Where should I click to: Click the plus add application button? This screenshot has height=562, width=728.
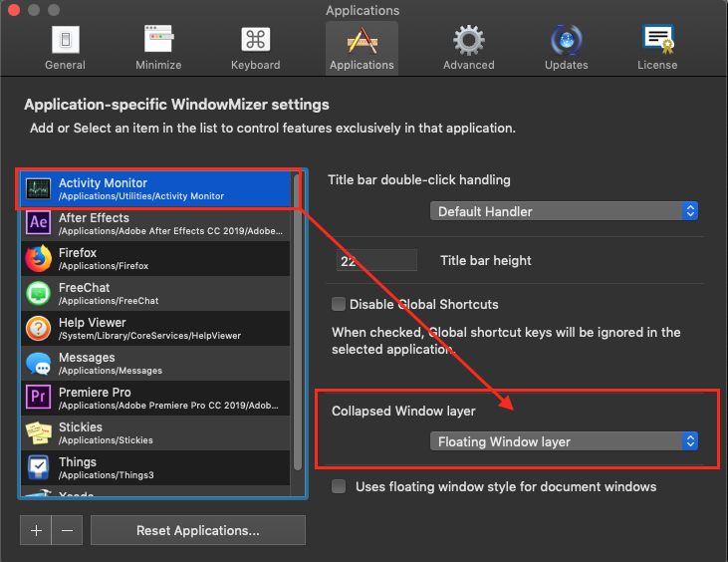[x=36, y=530]
